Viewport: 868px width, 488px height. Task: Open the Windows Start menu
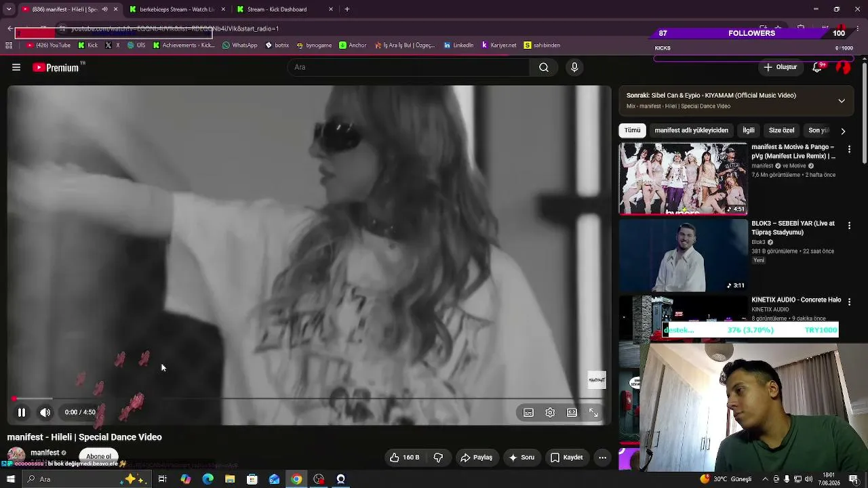pos(10,479)
